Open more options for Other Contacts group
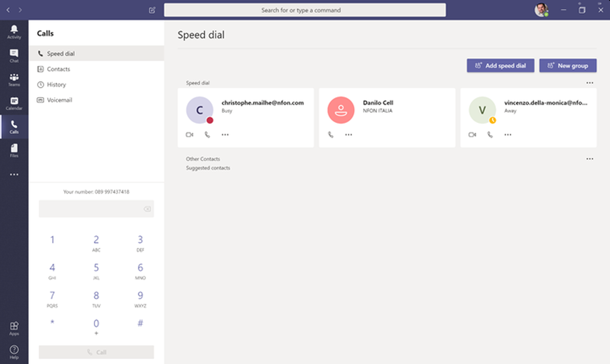The height and width of the screenshot is (364, 610). coord(590,159)
